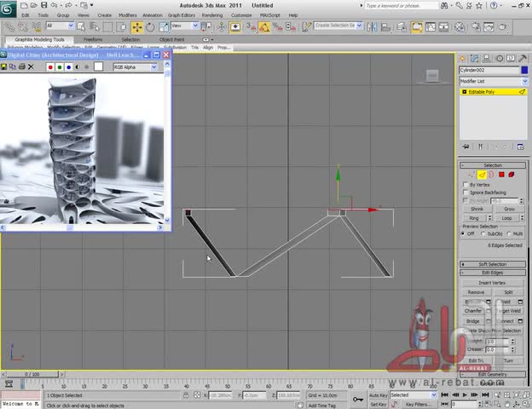Click the Chamfer button
Image resolution: width=532 pixels, height=409 pixels.
pos(473,311)
